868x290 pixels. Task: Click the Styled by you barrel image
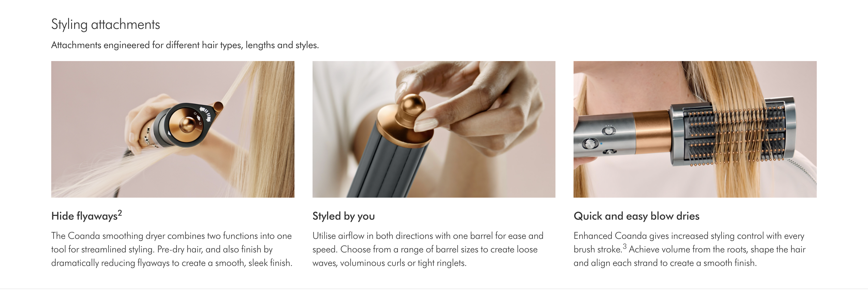(434, 129)
